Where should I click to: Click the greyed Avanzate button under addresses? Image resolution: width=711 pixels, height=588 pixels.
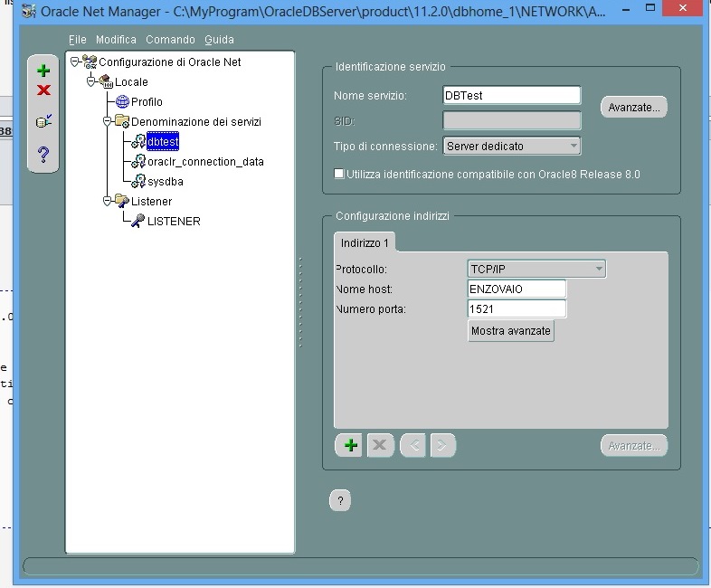tap(634, 446)
